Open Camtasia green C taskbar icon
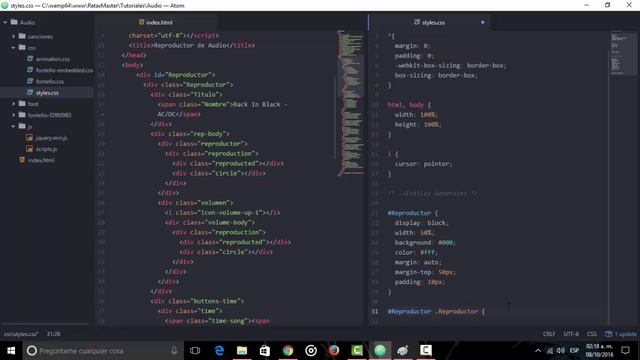Image resolution: width=640 pixels, height=360 pixels. pyautogui.click(x=357, y=351)
